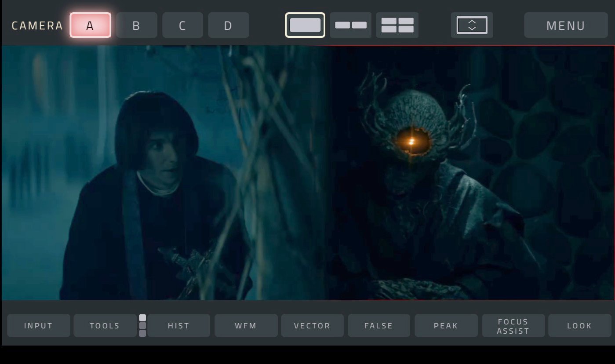Click the camera feed preview image

click(308, 173)
